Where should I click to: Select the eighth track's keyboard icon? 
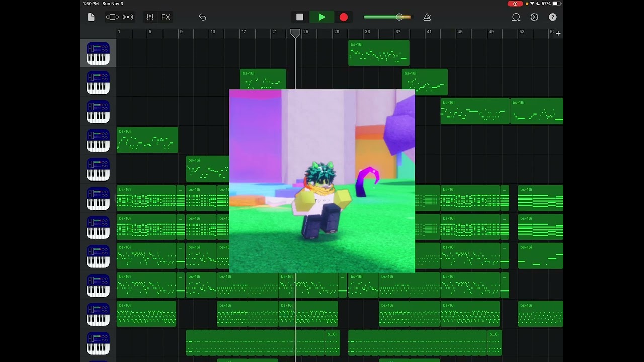[98, 256]
